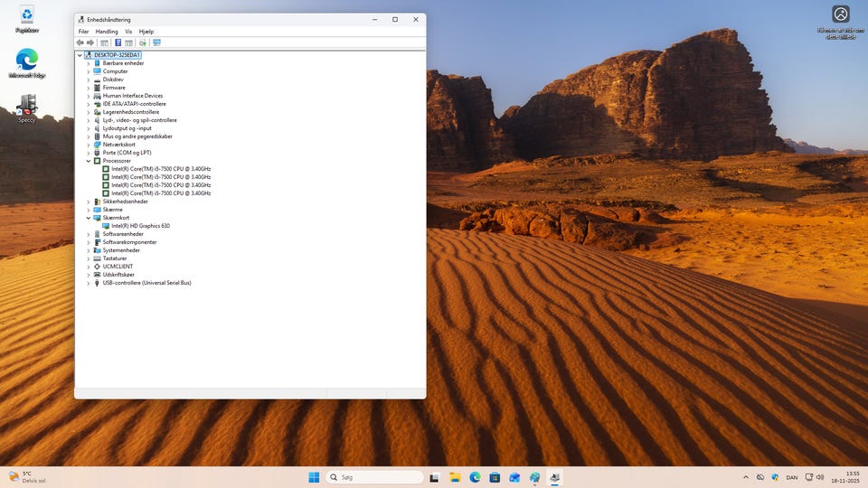Click the DAN input language indicator

792,477
